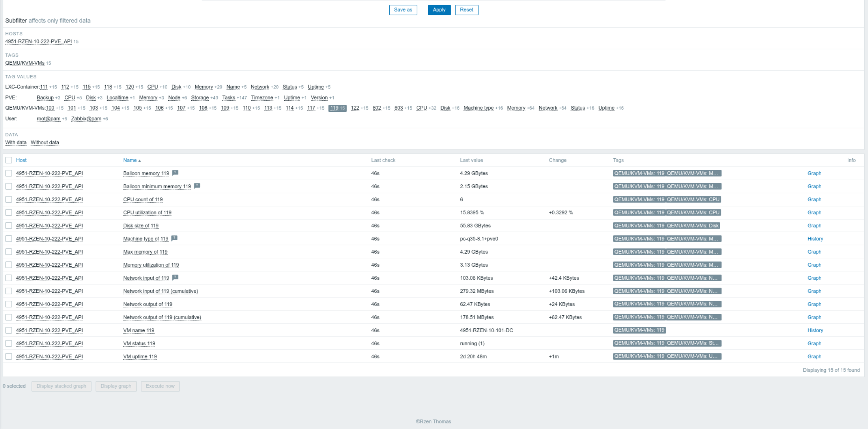Sort table by the Name column
The height and width of the screenshot is (429, 868).
point(132,160)
